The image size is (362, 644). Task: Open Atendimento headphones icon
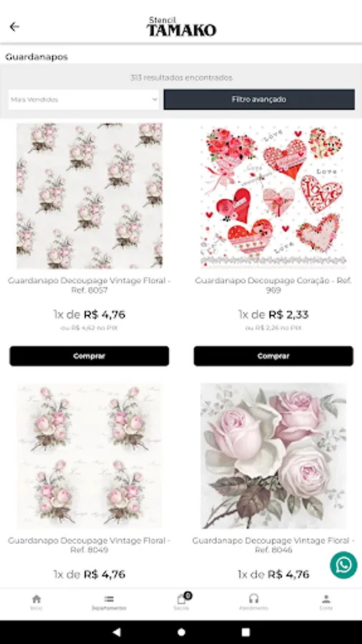(x=254, y=602)
